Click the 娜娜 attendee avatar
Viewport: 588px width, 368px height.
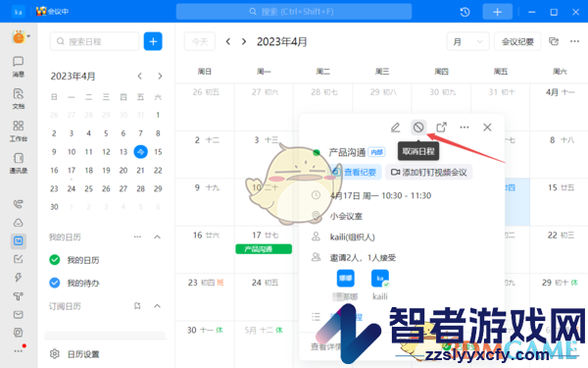(x=345, y=279)
